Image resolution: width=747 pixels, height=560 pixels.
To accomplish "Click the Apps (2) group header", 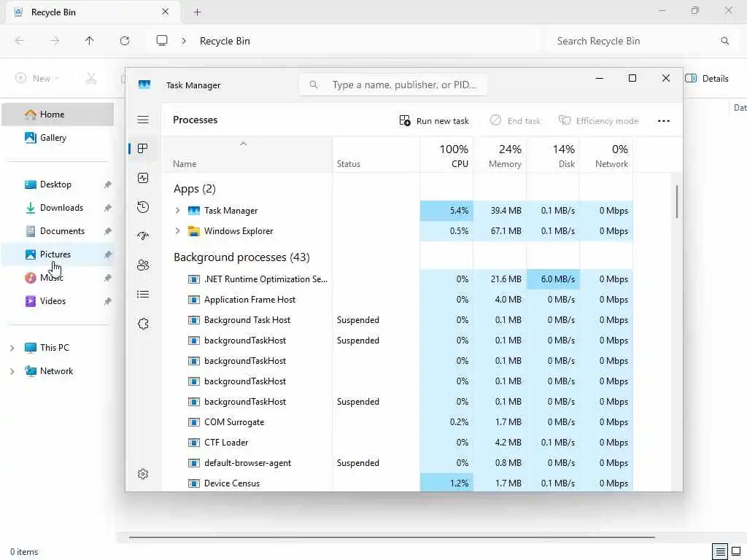I will 195,189.
